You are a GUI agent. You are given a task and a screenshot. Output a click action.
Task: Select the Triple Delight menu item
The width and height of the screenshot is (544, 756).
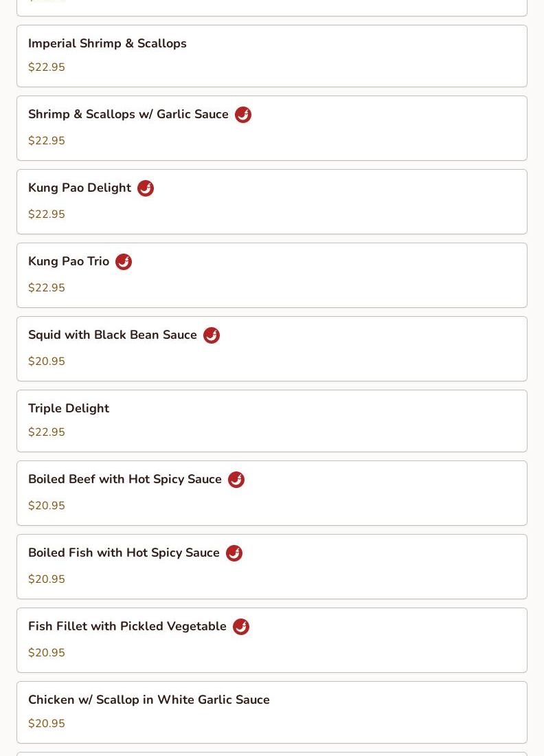pyautogui.click(x=69, y=408)
